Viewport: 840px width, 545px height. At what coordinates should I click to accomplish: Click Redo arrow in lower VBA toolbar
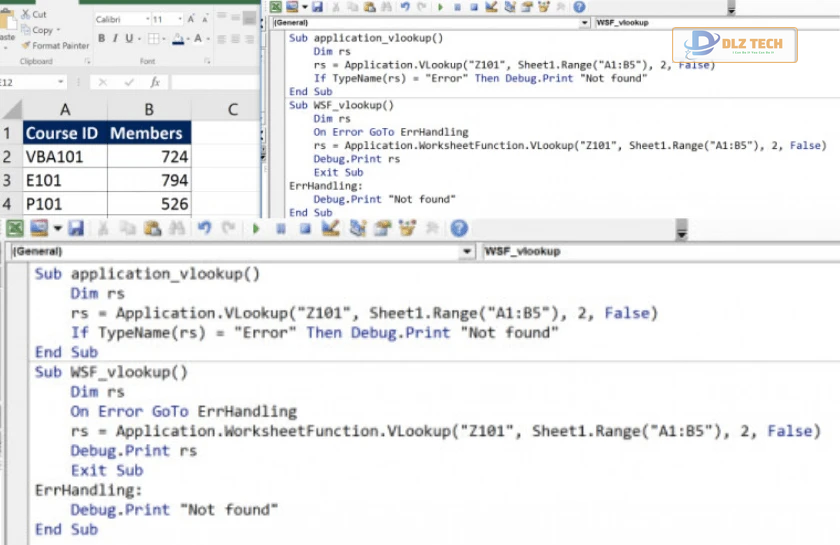229,229
